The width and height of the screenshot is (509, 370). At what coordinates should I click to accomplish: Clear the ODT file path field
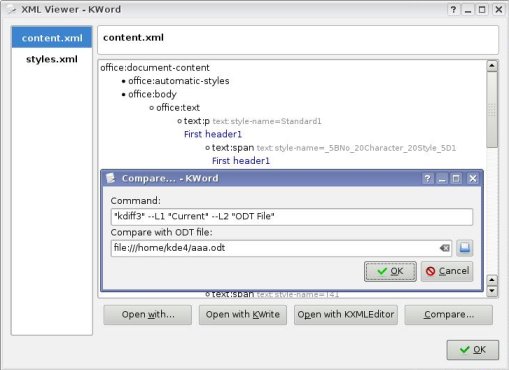pos(445,248)
